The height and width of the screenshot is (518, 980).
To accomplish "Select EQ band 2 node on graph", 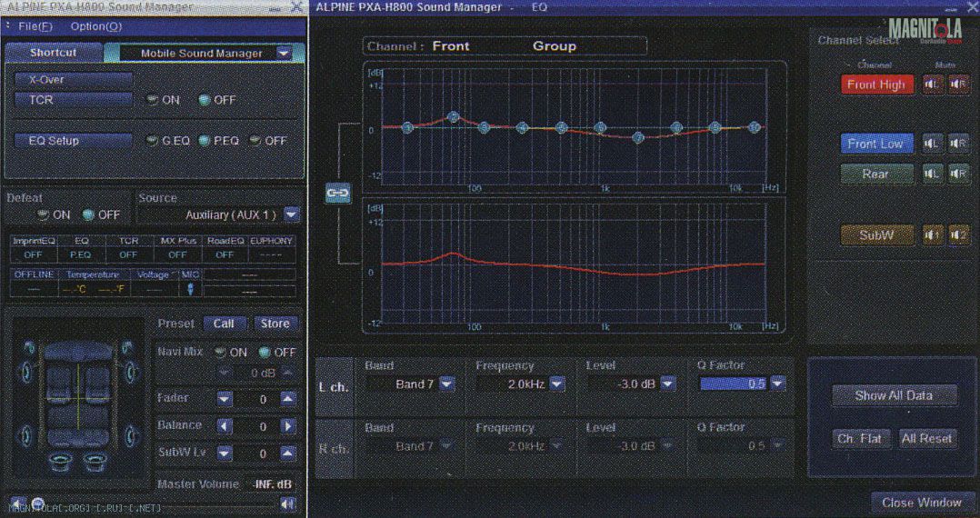I will coord(454,117).
